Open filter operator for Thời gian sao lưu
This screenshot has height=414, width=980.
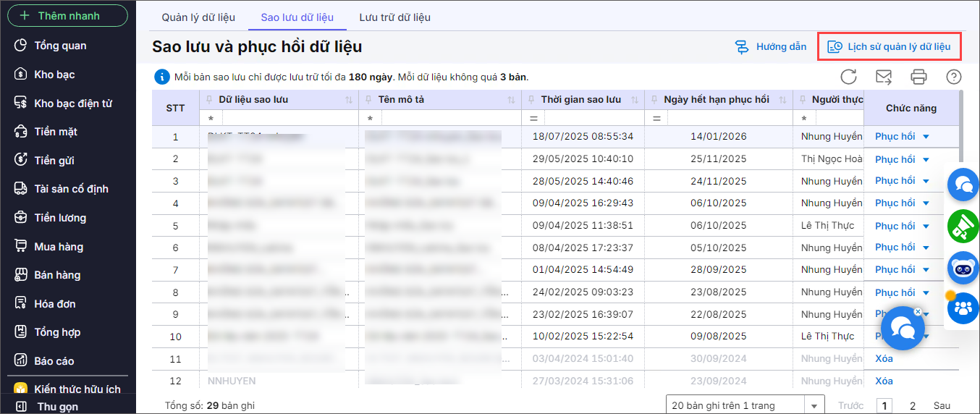pos(533,117)
